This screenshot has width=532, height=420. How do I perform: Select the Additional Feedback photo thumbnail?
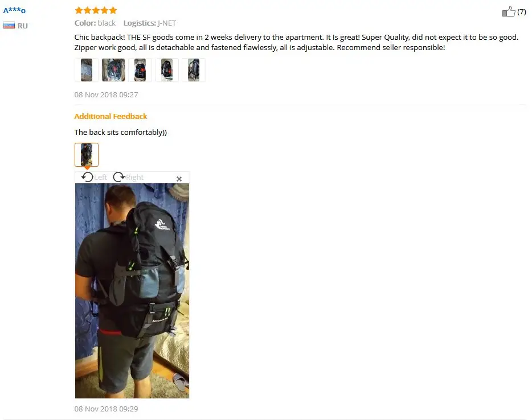pyautogui.click(x=87, y=155)
